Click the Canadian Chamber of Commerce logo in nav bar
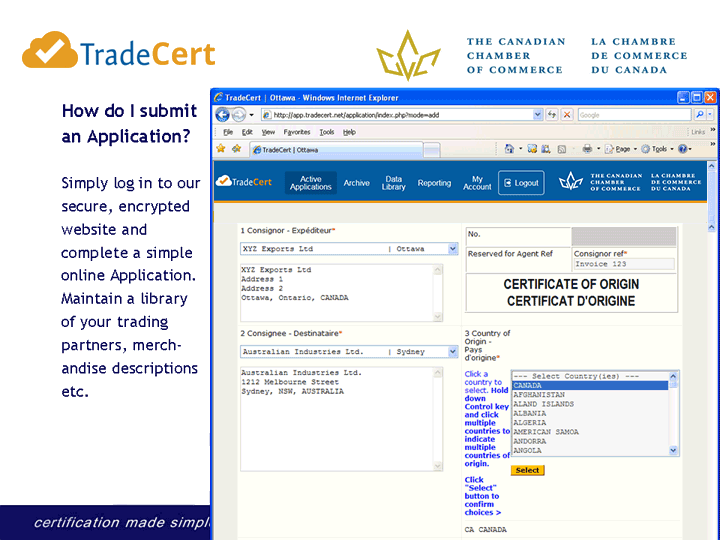Screen dimensions: 720x540 [x=630, y=182]
